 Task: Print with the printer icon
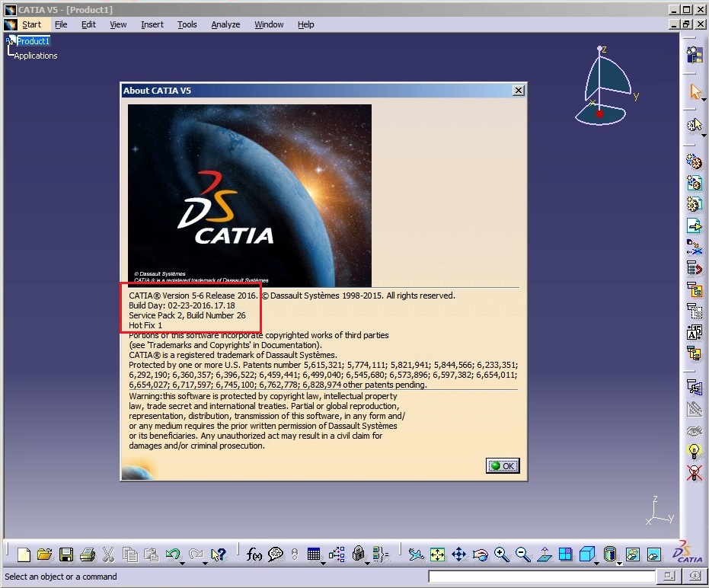click(88, 554)
